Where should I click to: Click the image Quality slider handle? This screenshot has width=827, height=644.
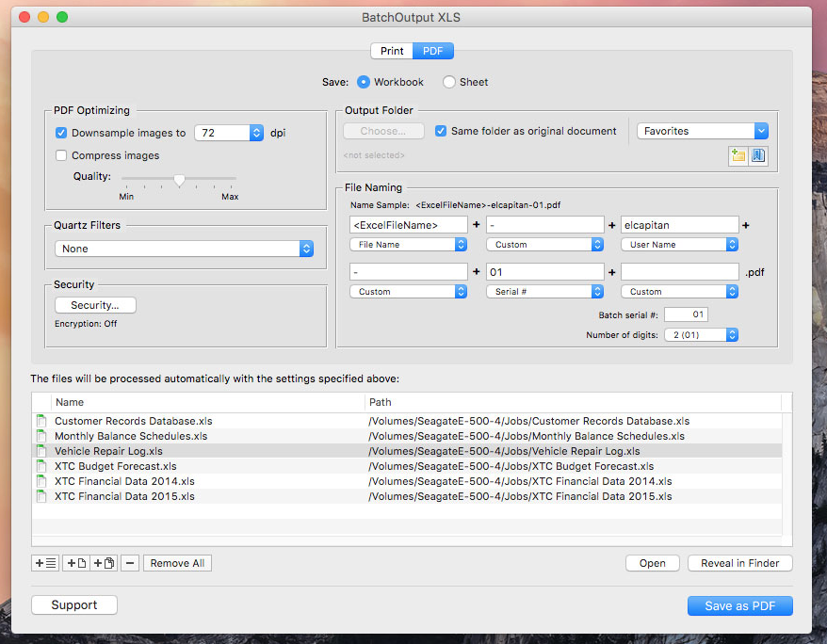pyautogui.click(x=179, y=180)
